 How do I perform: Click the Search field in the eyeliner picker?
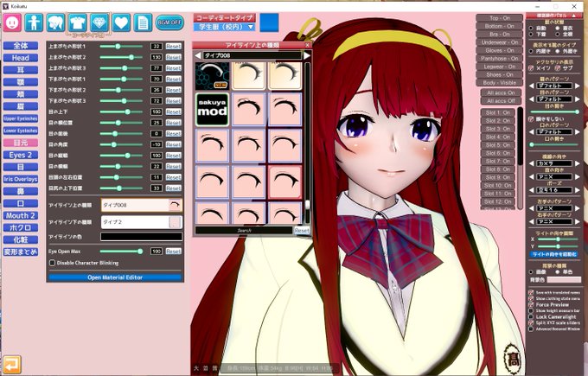tap(244, 230)
